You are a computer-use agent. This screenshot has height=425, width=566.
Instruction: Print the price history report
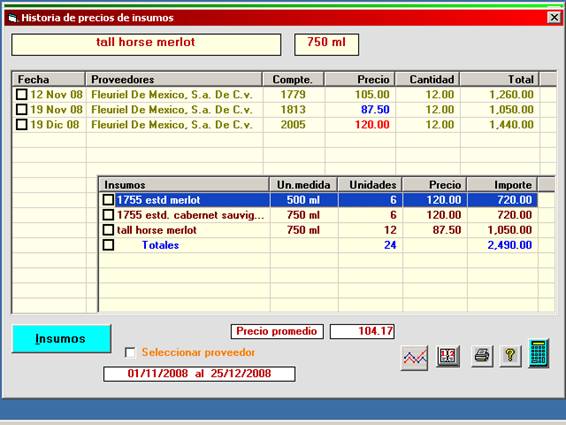tap(482, 356)
